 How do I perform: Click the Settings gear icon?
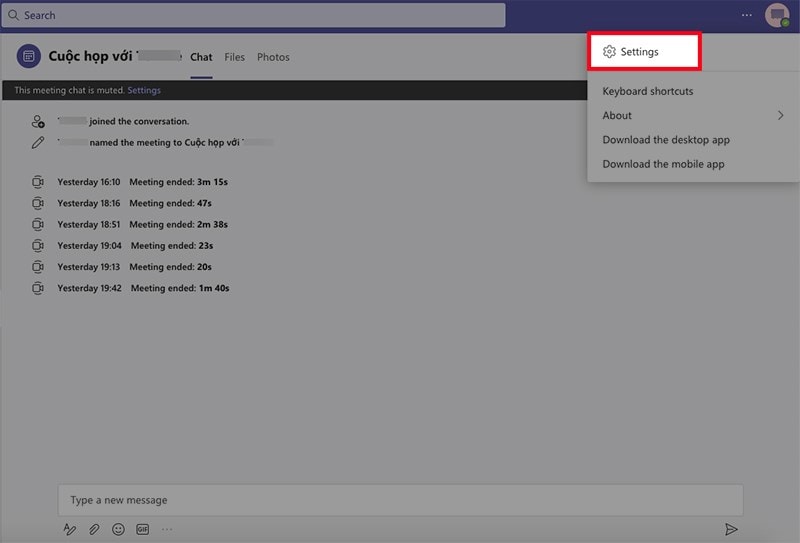(x=609, y=52)
